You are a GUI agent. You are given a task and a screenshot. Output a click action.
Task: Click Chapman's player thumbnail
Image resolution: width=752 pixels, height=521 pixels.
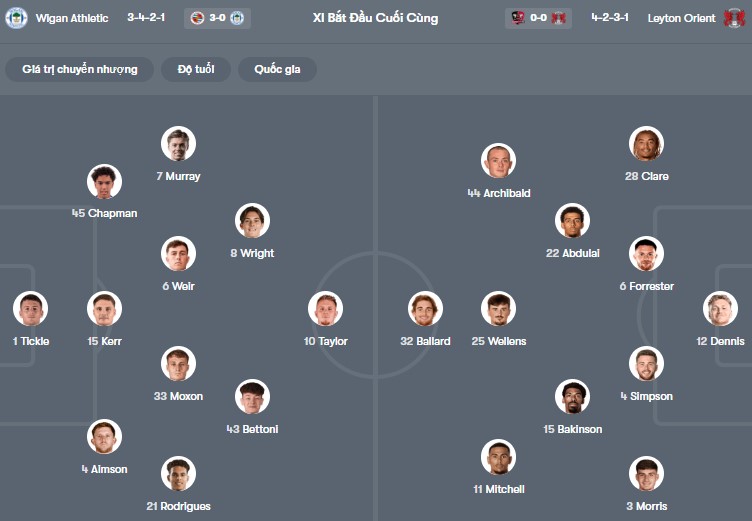104,181
